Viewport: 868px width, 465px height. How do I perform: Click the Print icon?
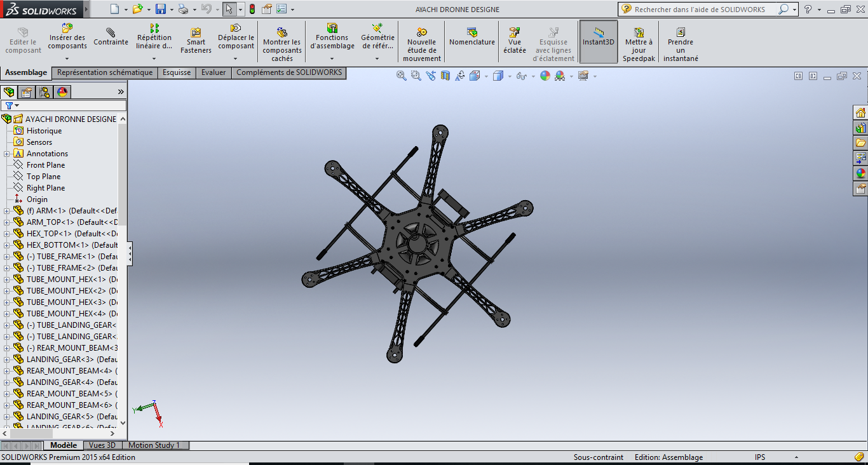(183, 9)
